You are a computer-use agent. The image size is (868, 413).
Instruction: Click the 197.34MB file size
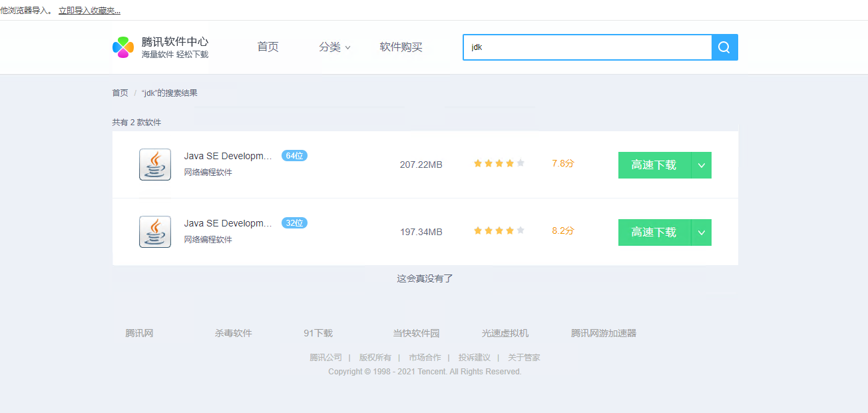[421, 232]
